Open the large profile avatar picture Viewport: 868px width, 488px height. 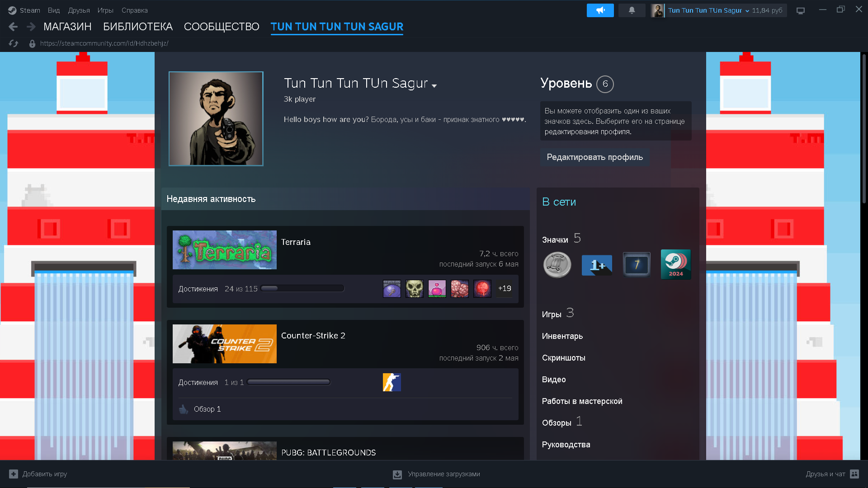click(216, 119)
